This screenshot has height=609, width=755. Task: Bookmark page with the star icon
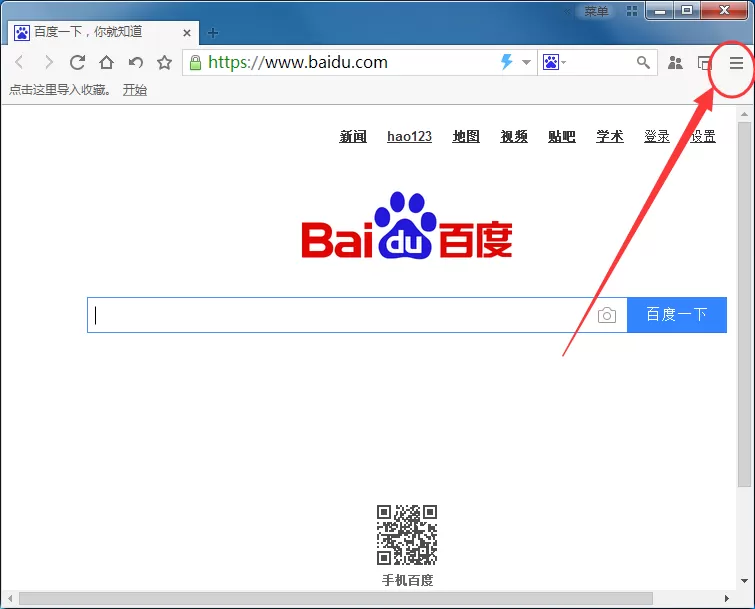165,62
